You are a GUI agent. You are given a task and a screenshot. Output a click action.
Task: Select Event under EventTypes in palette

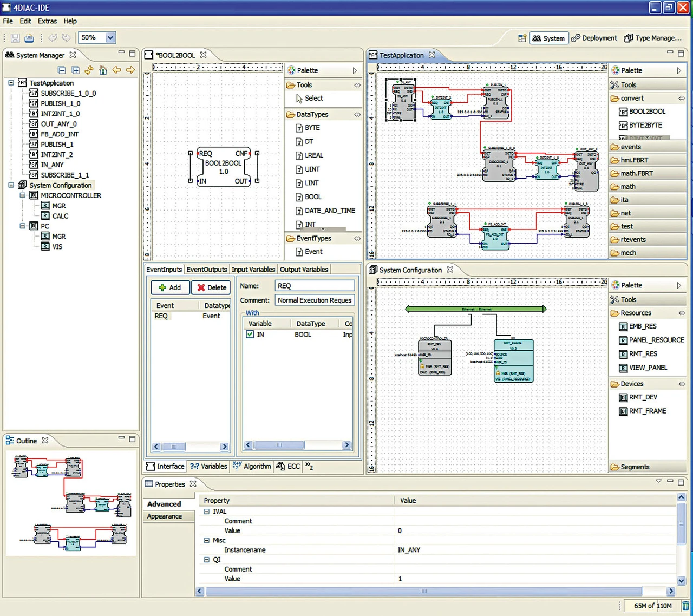(309, 252)
